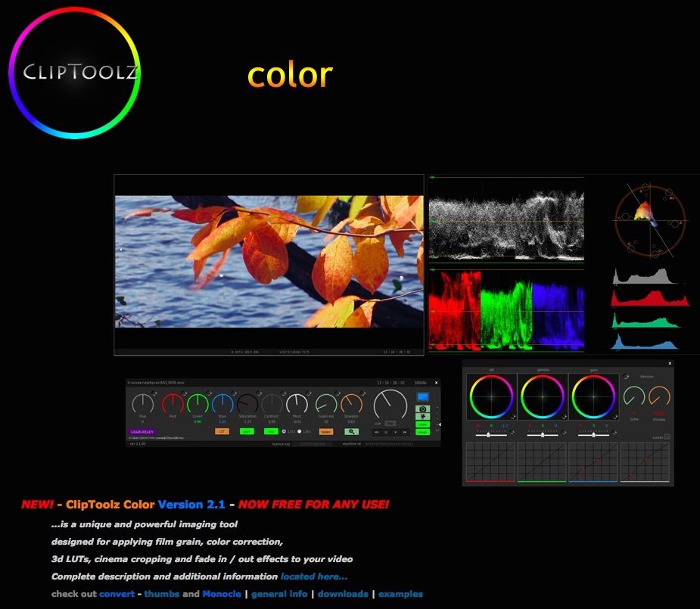Click the gamma color wheel
The height and width of the screenshot is (609, 700).
click(x=543, y=396)
